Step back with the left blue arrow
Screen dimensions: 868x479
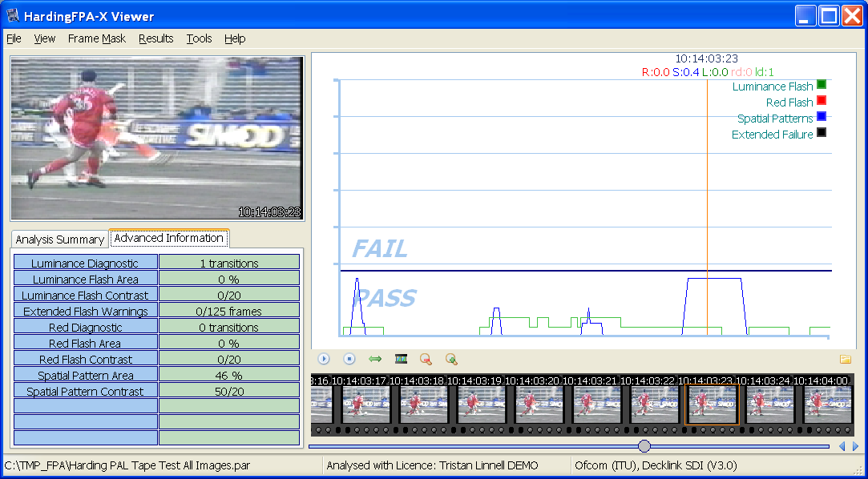(842, 446)
